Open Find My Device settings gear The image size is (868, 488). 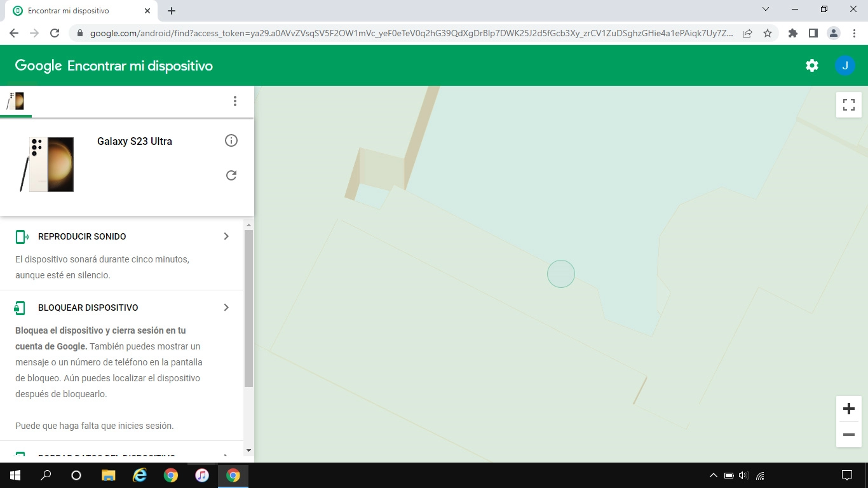tap(811, 65)
